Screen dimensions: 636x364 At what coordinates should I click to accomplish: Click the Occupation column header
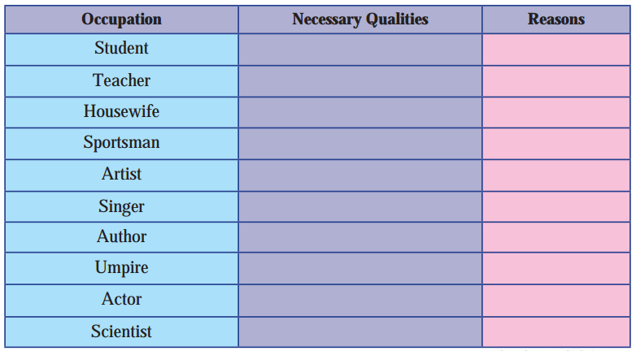pyautogui.click(x=121, y=19)
